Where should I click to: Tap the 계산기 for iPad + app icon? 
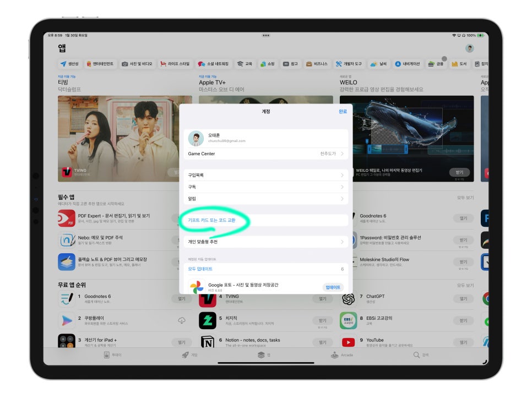tap(67, 341)
